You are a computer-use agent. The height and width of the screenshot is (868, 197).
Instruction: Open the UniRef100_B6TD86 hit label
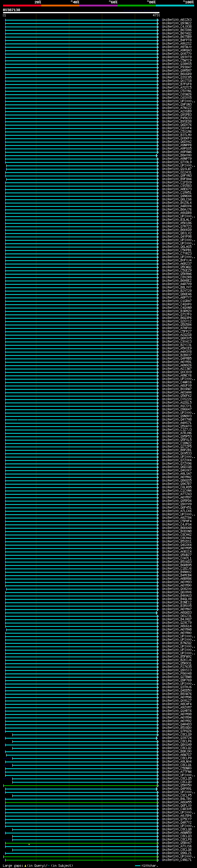pos(177,30)
